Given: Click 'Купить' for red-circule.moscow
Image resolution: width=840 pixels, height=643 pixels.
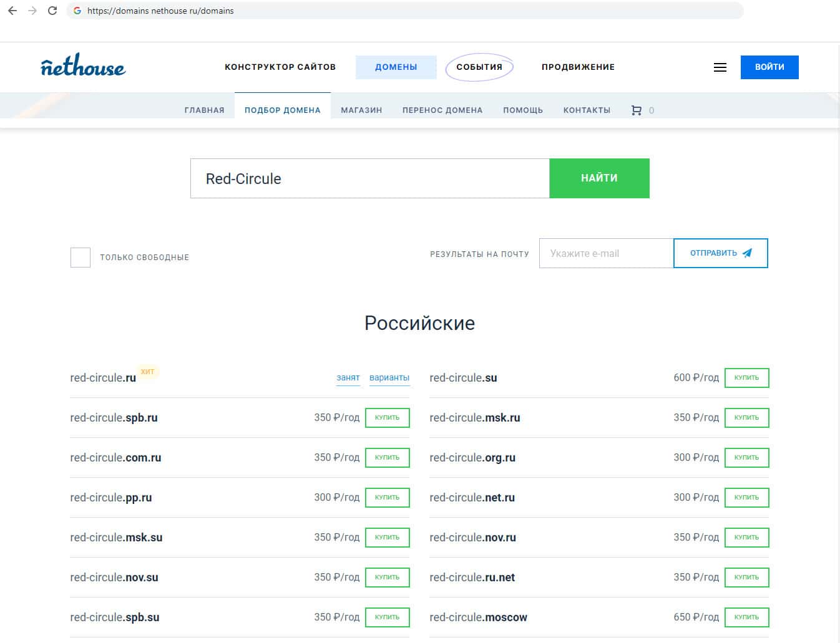Looking at the screenshot, I should pyautogui.click(x=746, y=617).
